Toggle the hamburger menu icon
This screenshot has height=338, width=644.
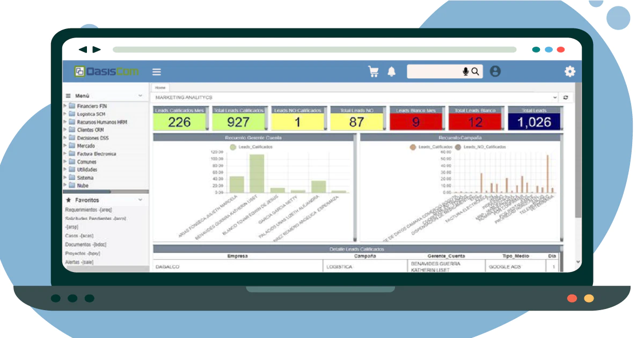pyautogui.click(x=156, y=71)
